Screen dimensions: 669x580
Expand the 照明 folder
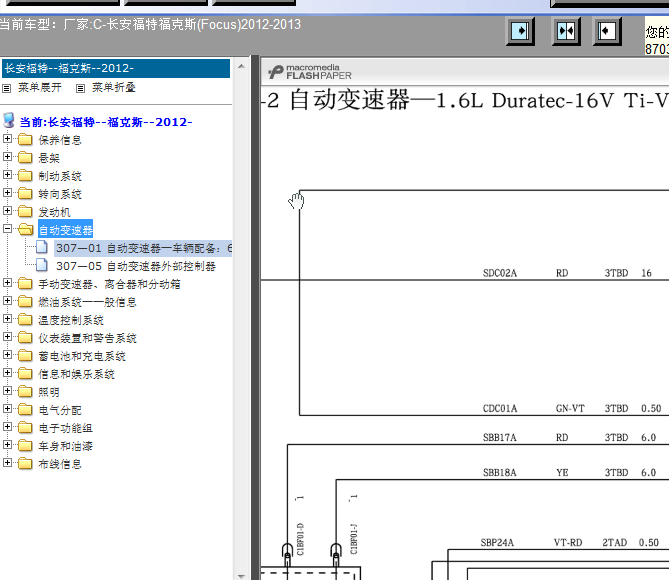(x=7, y=390)
